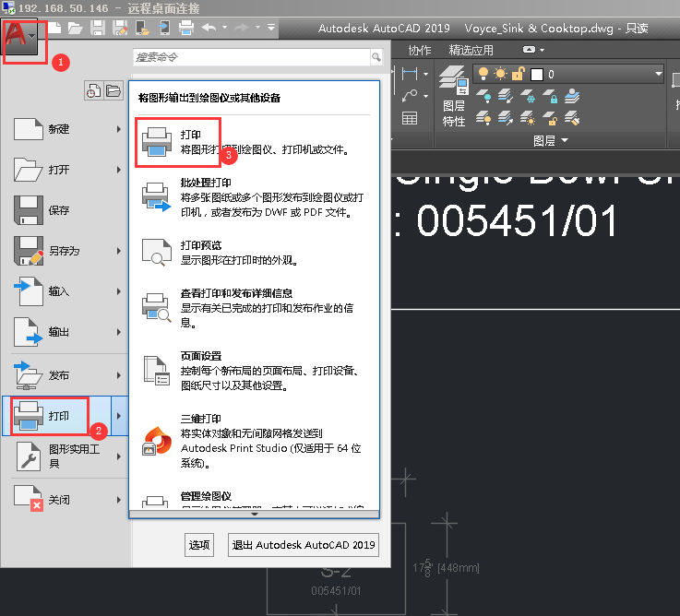Click the 选项 button
The width and height of the screenshot is (680, 616).
tap(200, 545)
